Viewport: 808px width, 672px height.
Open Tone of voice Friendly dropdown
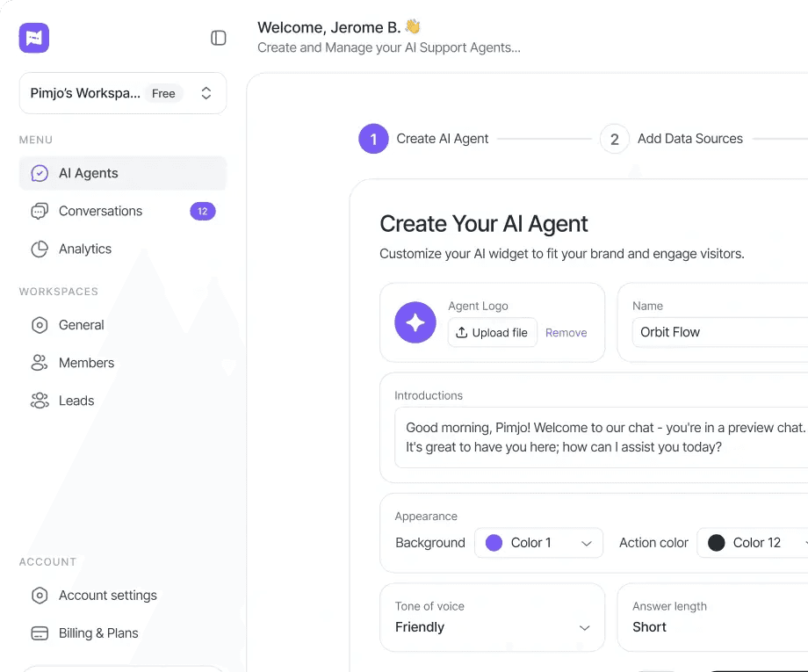click(x=492, y=618)
